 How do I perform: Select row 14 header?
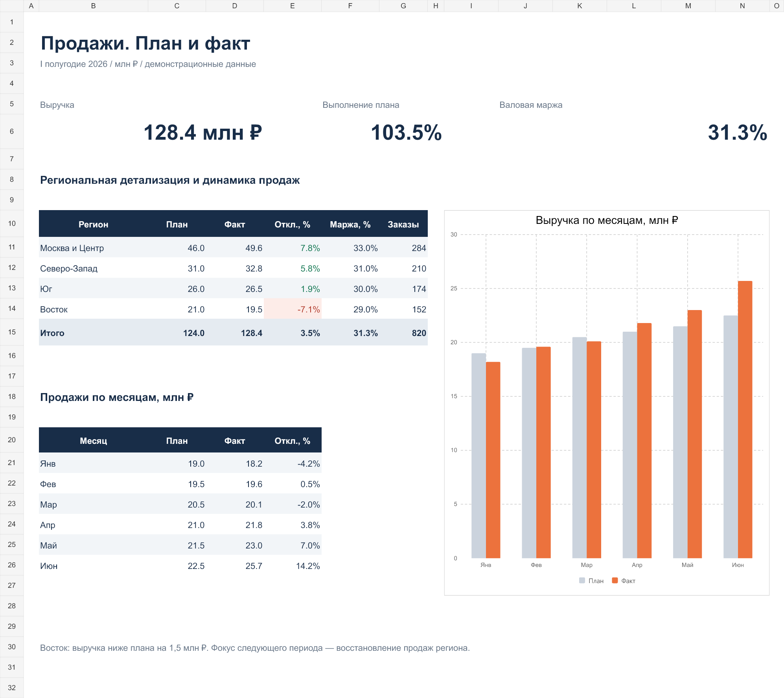tap(12, 308)
